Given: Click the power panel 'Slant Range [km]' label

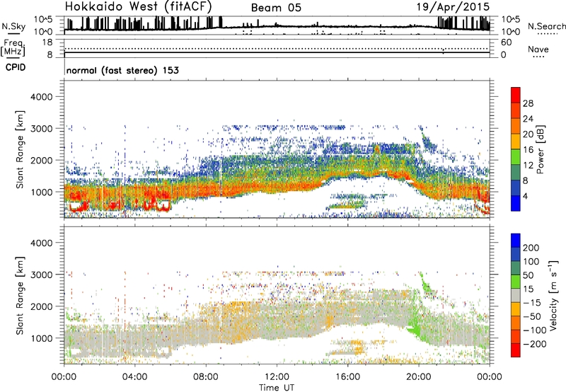Looking at the screenshot, I should (x=20, y=150).
